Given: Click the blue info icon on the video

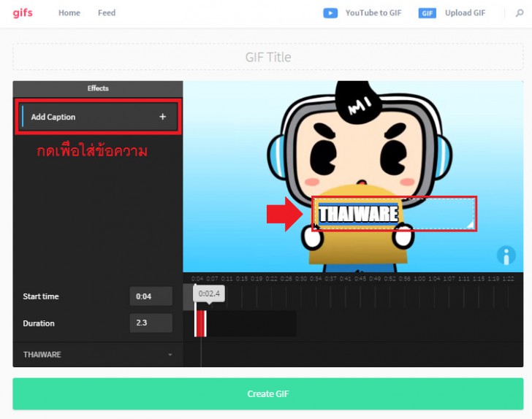Looking at the screenshot, I should point(506,255).
